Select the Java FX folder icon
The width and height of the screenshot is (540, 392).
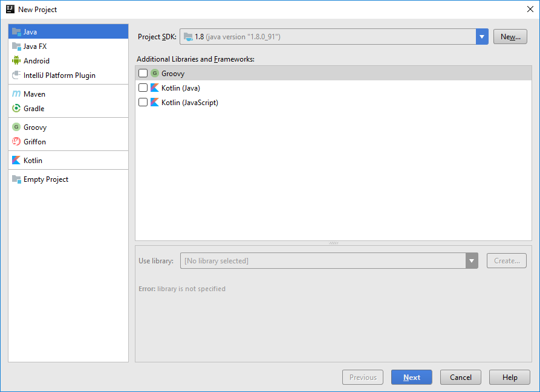tap(16, 47)
